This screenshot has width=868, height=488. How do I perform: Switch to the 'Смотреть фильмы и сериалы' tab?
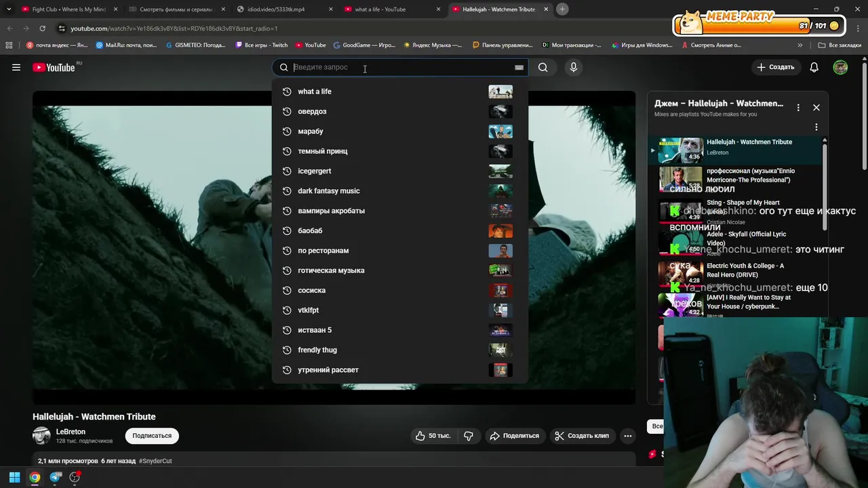176,9
